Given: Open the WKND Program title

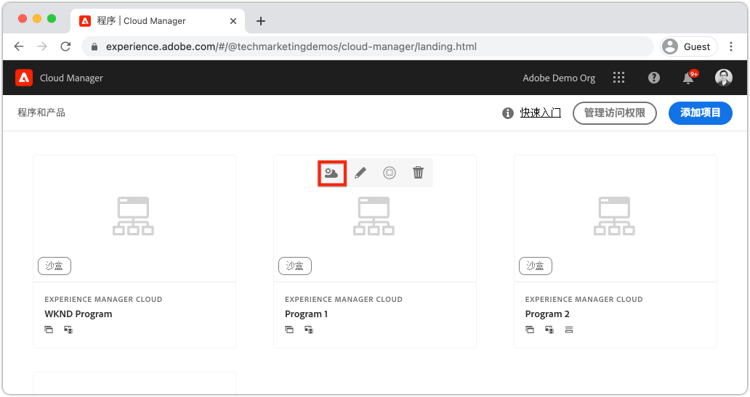Looking at the screenshot, I should pos(78,314).
